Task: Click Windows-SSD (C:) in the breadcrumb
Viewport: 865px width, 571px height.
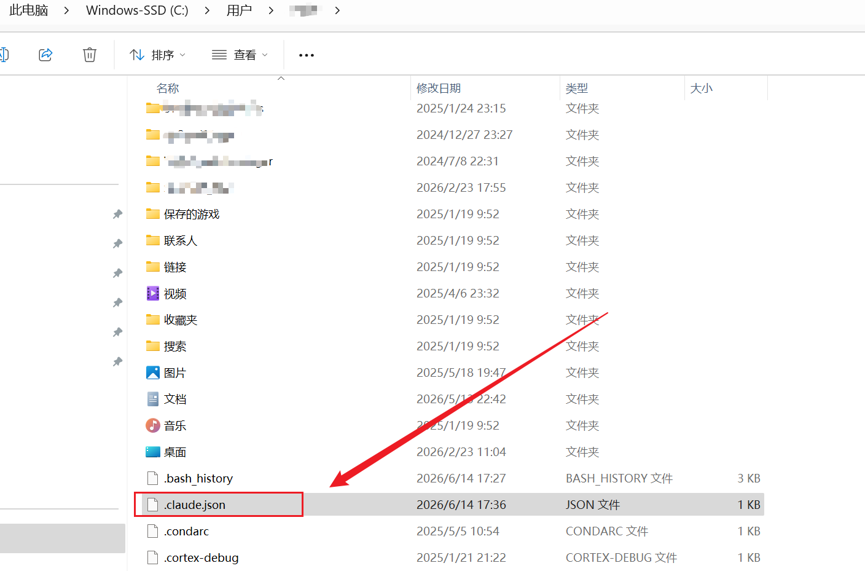Action: click(x=137, y=10)
